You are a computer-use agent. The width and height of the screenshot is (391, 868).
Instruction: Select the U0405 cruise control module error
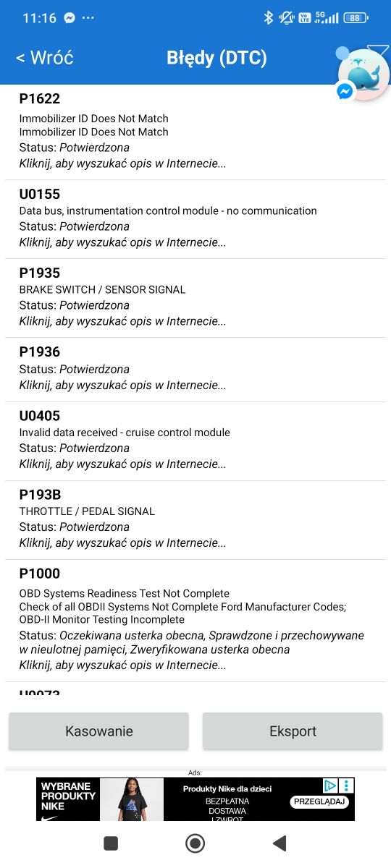[x=195, y=441]
